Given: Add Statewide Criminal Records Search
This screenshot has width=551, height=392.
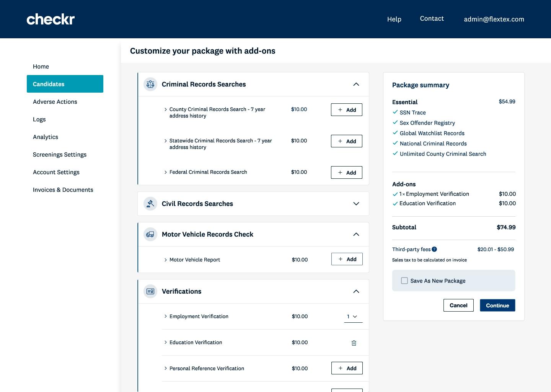Looking at the screenshot, I should pyautogui.click(x=347, y=141).
